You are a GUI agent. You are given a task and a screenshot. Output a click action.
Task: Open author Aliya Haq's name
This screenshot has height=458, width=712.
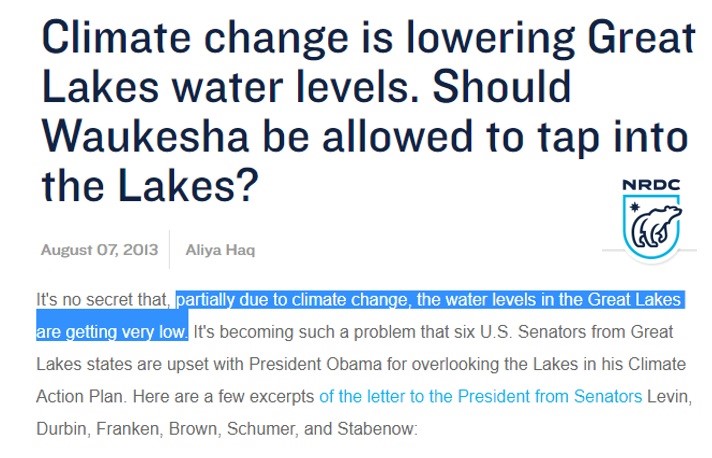pos(220,250)
